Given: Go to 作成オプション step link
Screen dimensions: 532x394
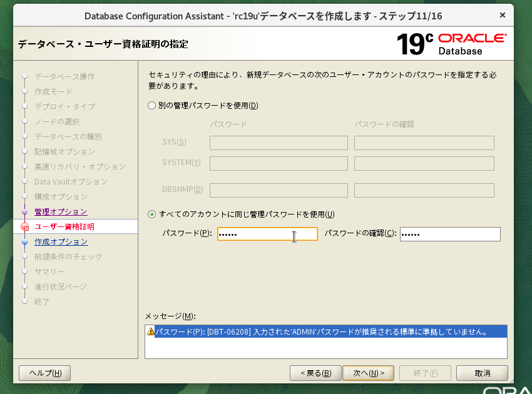Looking at the screenshot, I should 61,242.
